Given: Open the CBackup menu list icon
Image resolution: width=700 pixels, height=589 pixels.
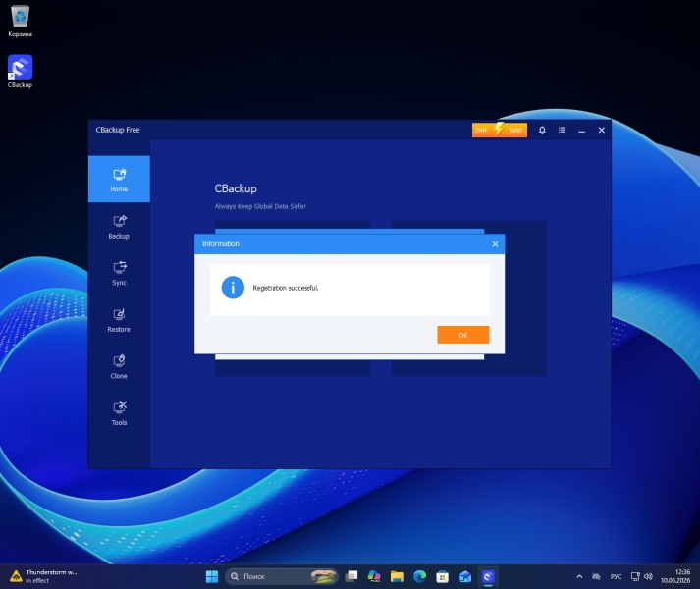Looking at the screenshot, I should pos(562,130).
